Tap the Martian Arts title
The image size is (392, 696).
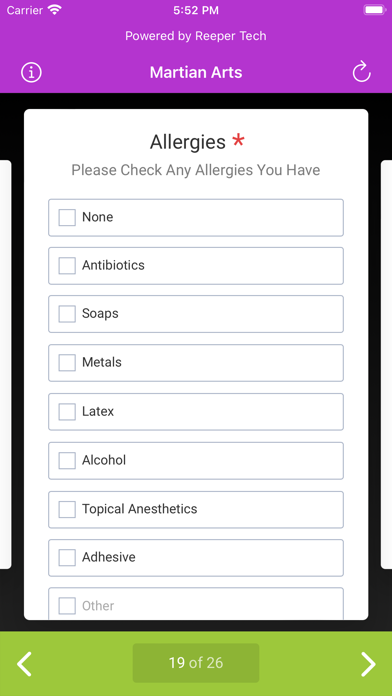[x=196, y=72]
